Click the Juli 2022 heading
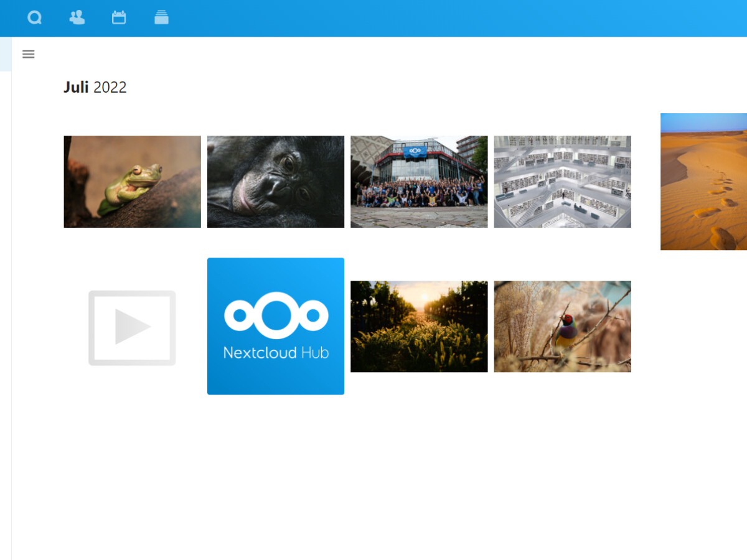This screenshot has width=747, height=560. [x=95, y=87]
